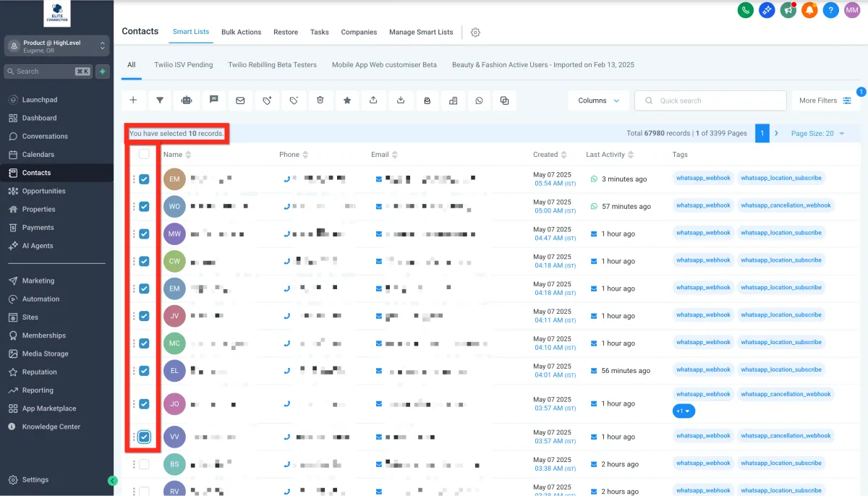This screenshot has height=496, width=868.
Task: Click the trash delete contacts icon
Action: click(320, 101)
